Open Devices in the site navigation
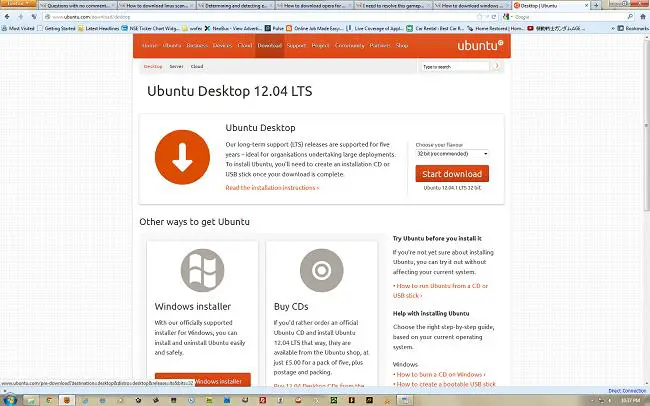The image size is (650, 406). click(x=222, y=46)
